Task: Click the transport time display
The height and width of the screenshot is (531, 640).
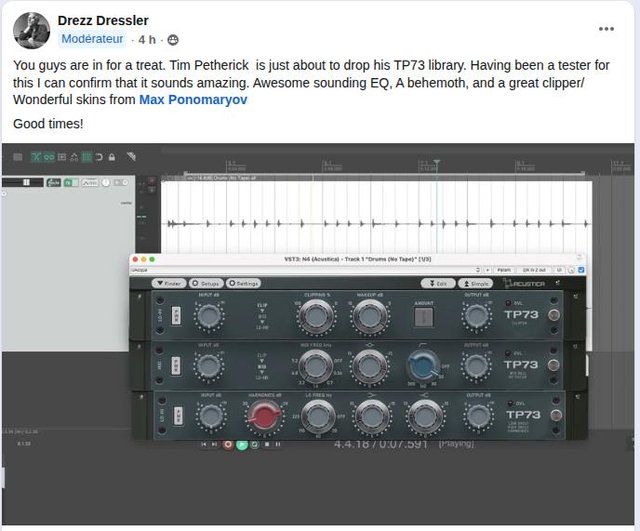Action: point(380,444)
